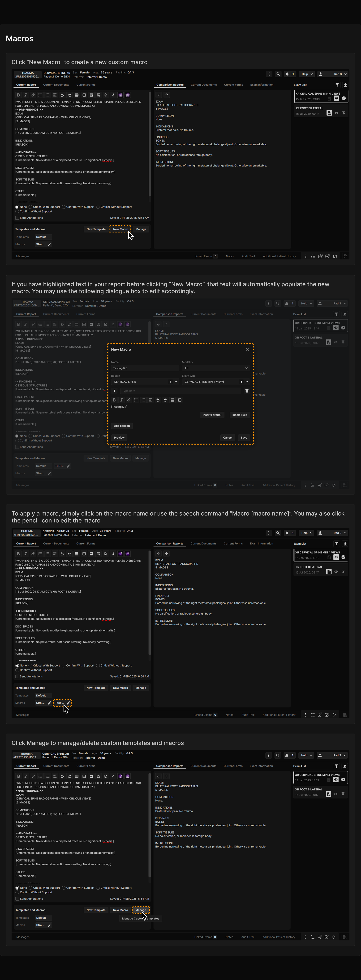This screenshot has height=980, width=361.
Task: Click document icon on XR Foot Bilateral, first screenshot
Action: pos(329,113)
